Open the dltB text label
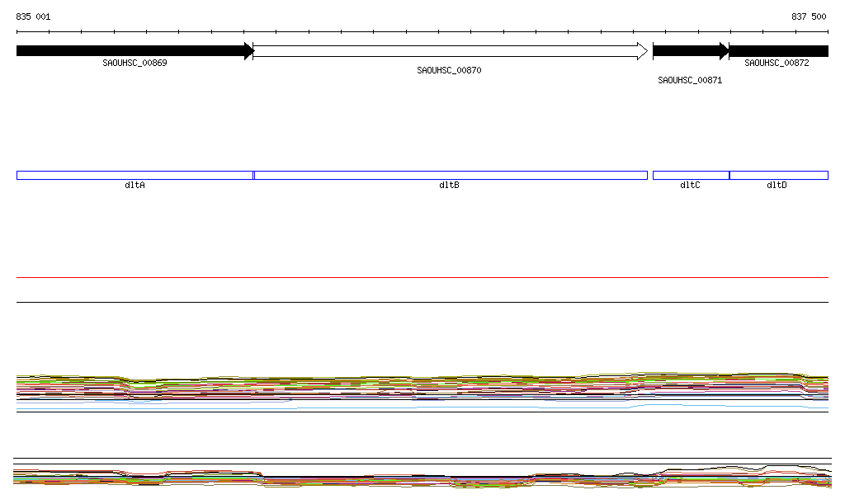This screenshot has height=504, width=845. (449, 186)
